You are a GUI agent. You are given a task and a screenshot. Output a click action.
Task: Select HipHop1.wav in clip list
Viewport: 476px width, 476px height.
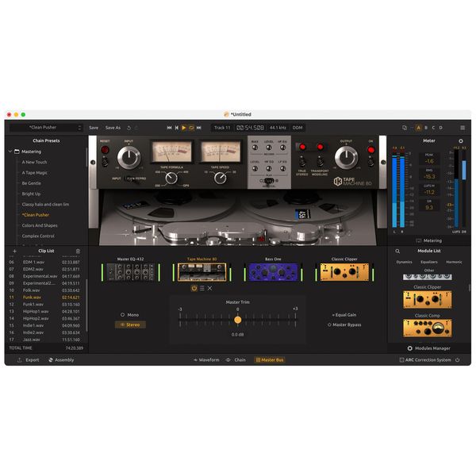pos(45,312)
